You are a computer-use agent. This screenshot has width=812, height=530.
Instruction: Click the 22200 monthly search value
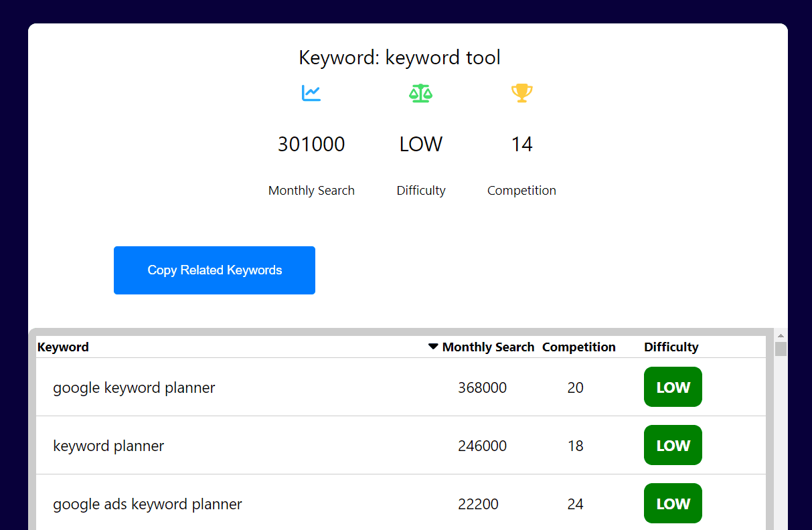[x=479, y=504]
